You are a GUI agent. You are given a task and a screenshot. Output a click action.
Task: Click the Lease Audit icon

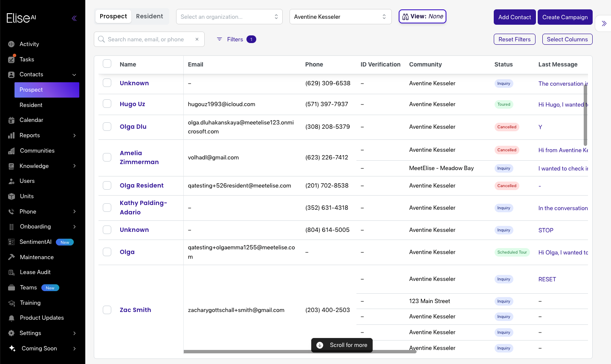12,272
